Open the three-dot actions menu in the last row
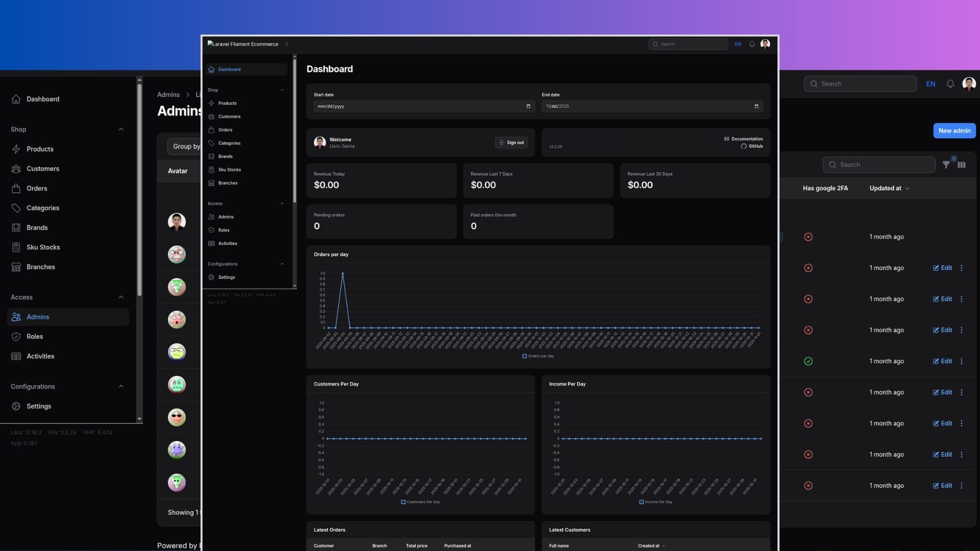The height and width of the screenshot is (551, 980). point(962,486)
